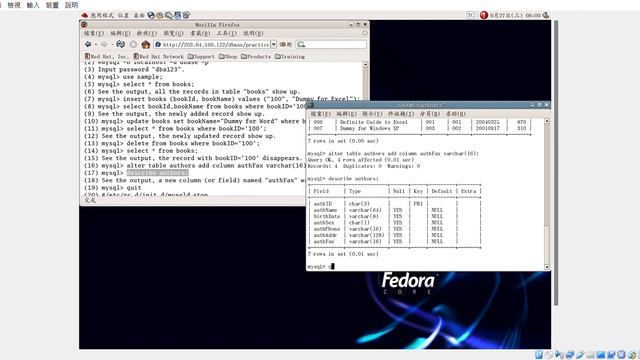Open the Firefox 工具(T) Tools menu
The image size is (640, 360).
pos(227,33)
